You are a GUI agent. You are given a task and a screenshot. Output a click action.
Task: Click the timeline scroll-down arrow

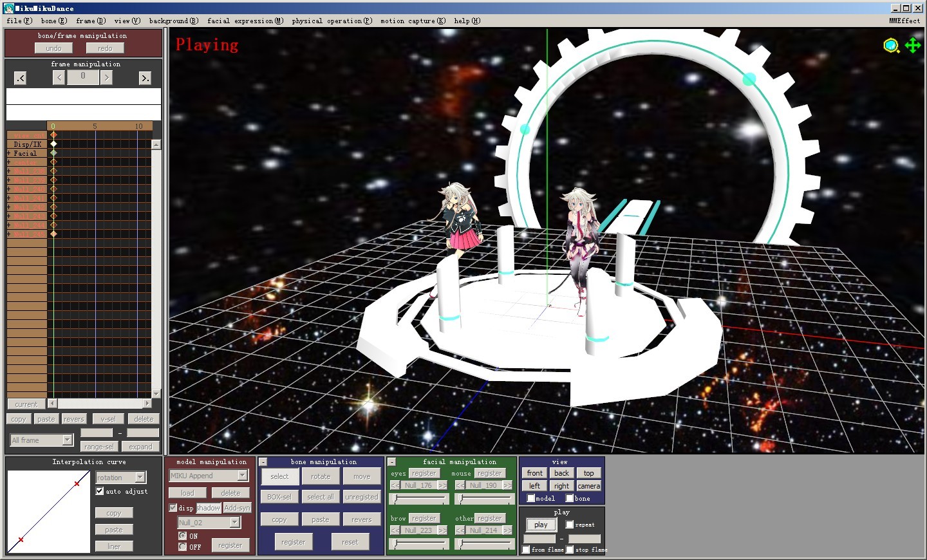pos(156,393)
